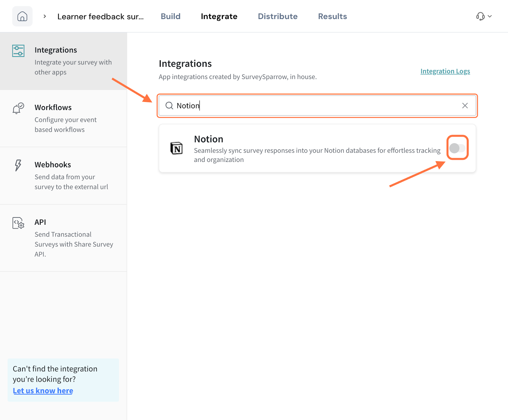Click the search magnifier icon
This screenshot has height=420, width=508.
tap(169, 106)
